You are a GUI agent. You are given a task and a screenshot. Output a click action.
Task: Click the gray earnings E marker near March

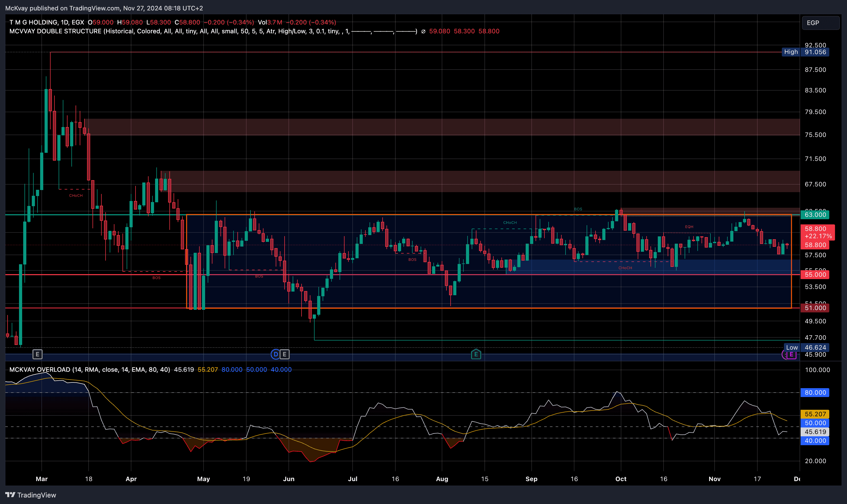37,355
